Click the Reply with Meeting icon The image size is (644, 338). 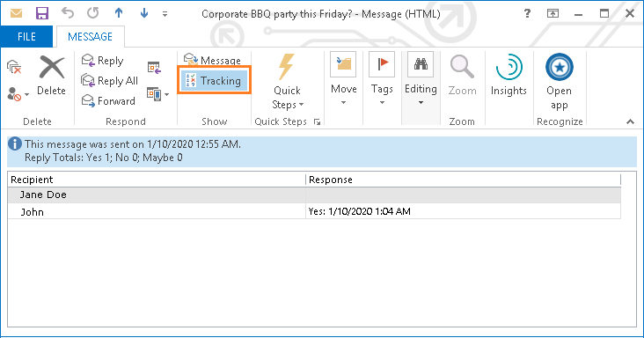point(154,68)
